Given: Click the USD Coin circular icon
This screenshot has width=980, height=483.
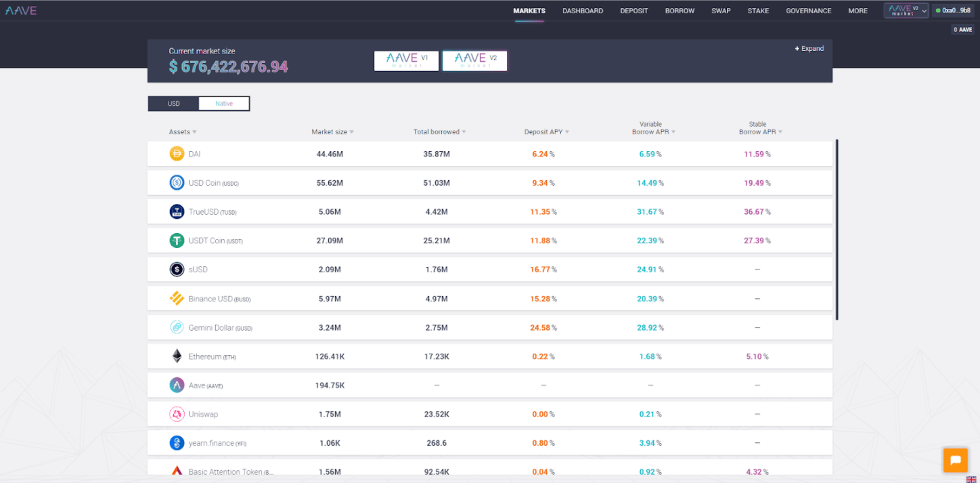Looking at the screenshot, I should pos(176,182).
